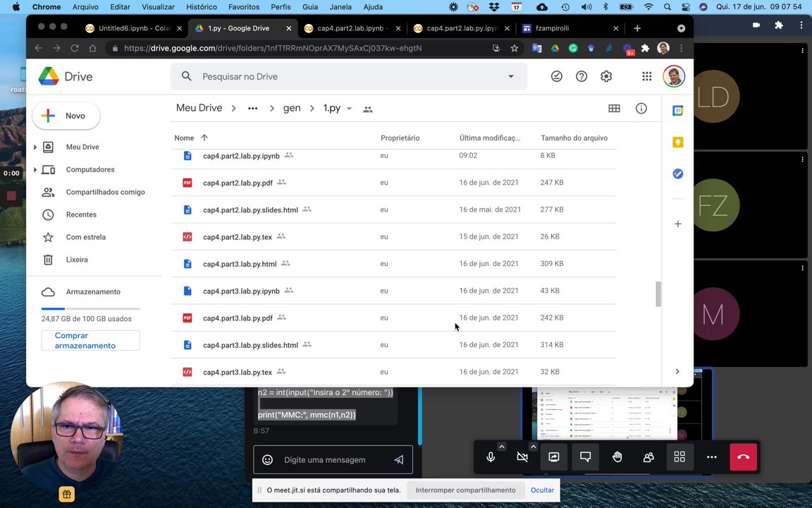Viewport: 812px width, 508px height.
Task: Raise hand in meeting toolbar
Action: click(x=617, y=456)
